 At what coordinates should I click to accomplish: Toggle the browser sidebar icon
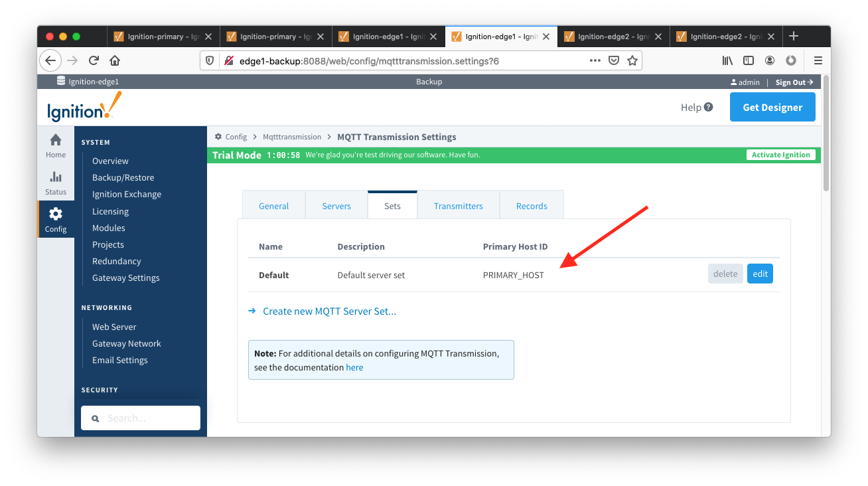pos(749,60)
